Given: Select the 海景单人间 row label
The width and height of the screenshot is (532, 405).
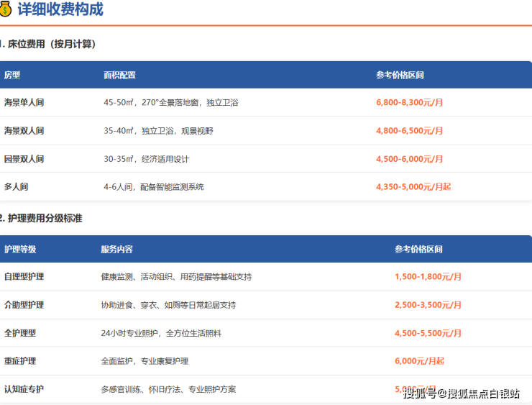Looking at the screenshot, I should pyautogui.click(x=24, y=102).
